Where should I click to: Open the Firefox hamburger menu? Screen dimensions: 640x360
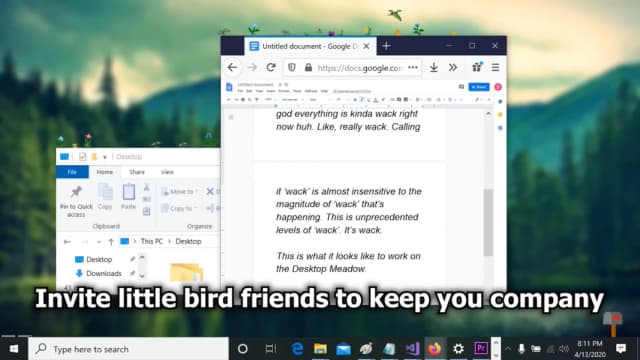pyautogui.click(x=495, y=67)
